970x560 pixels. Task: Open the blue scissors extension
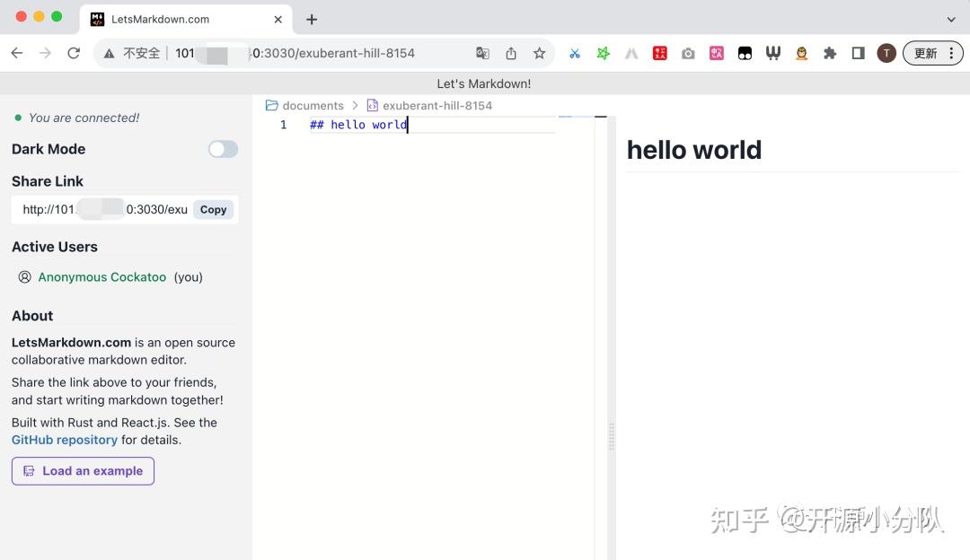[x=575, y=54]
